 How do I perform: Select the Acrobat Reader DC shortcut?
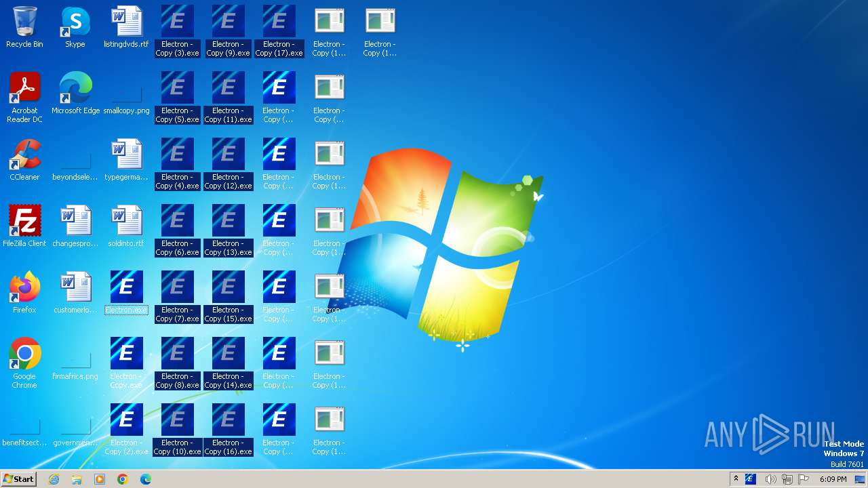click(24, 97)
